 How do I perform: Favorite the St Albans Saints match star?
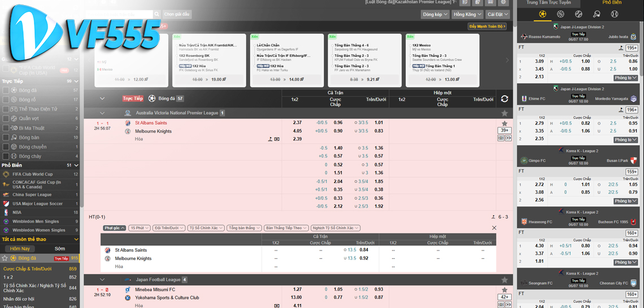pyautogui.click(x=504, y=123)
